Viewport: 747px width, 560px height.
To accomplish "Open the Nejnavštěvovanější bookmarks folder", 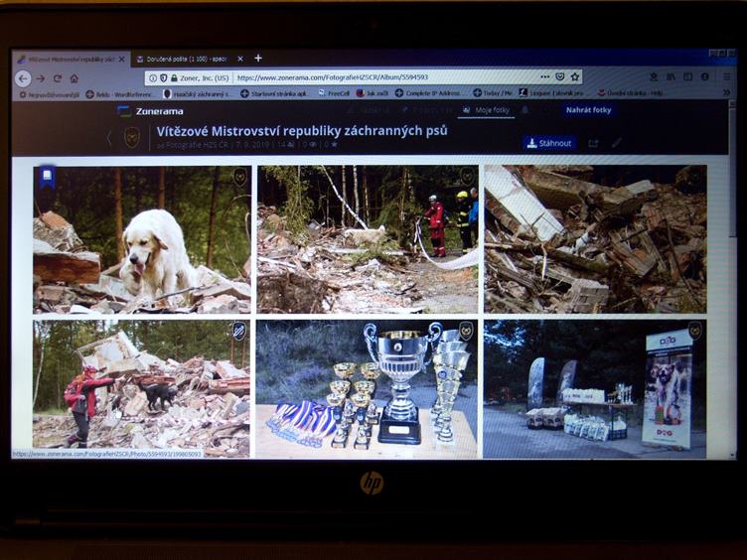I will [49, 94].
